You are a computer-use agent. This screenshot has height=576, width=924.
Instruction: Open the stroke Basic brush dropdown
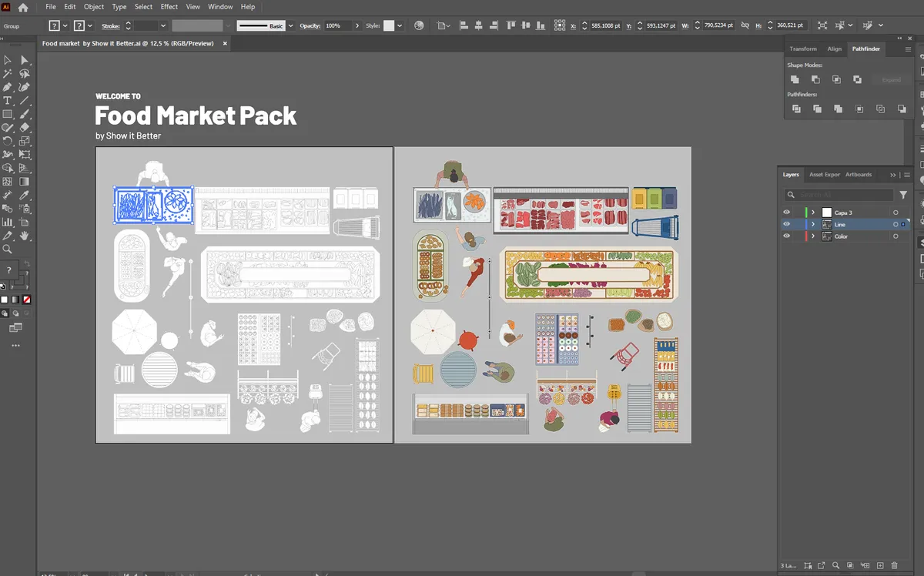290,25
